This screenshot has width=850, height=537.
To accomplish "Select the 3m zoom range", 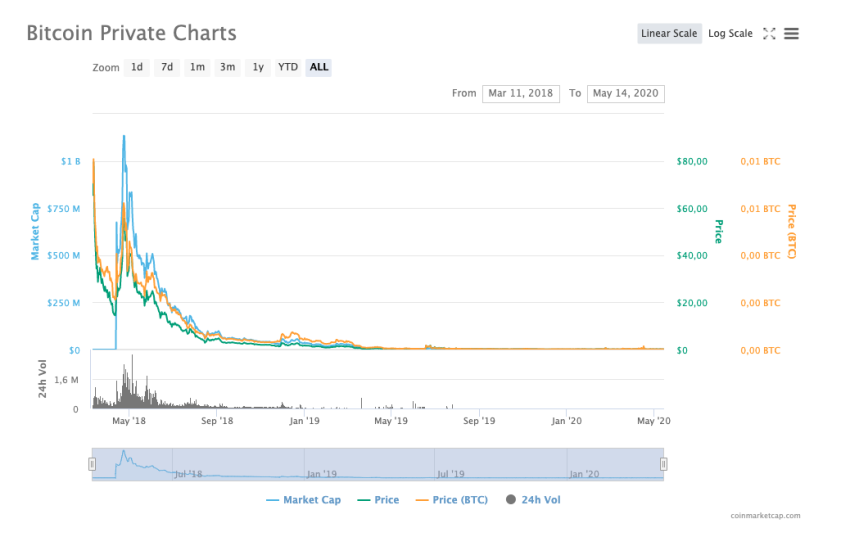I will (228, 67).
